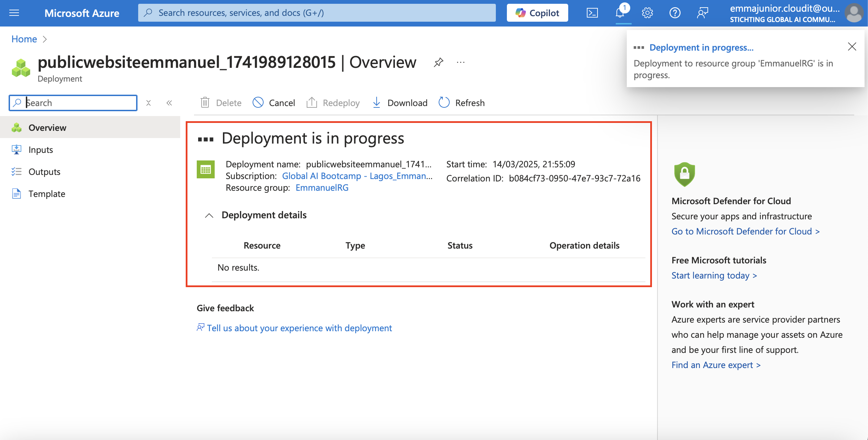Open 'Find an Azure expert' link
The image size is (868, 440).
[716, 365]
